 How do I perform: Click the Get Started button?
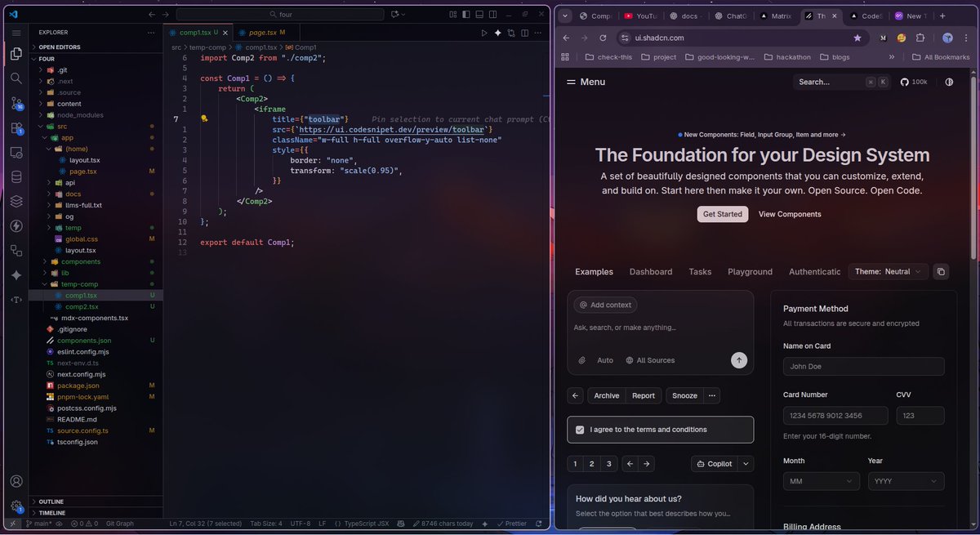723,214
